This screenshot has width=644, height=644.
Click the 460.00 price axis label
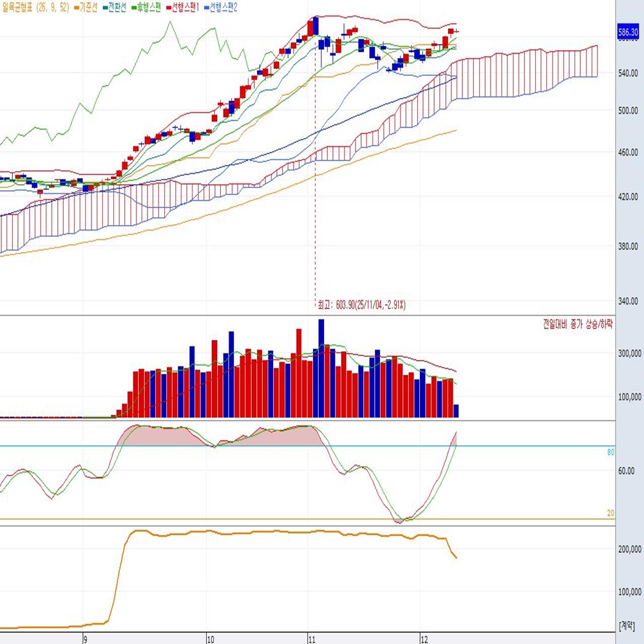click(629, 153)
